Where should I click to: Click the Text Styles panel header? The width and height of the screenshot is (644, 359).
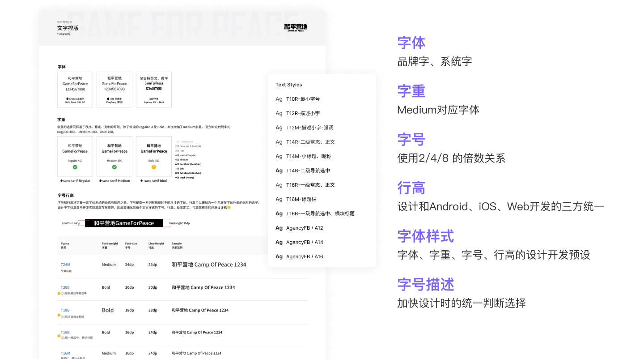click(x=289, y=85)
